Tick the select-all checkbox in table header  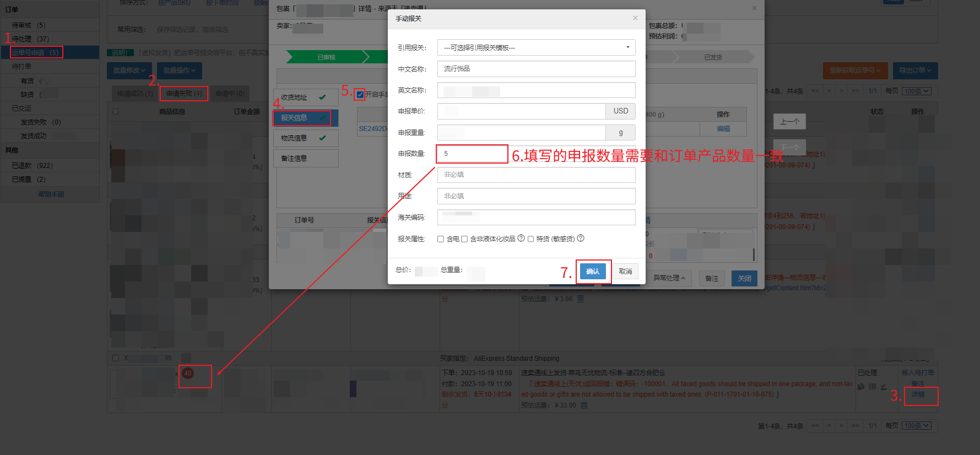pyautogui.click(x=116, y=112)
